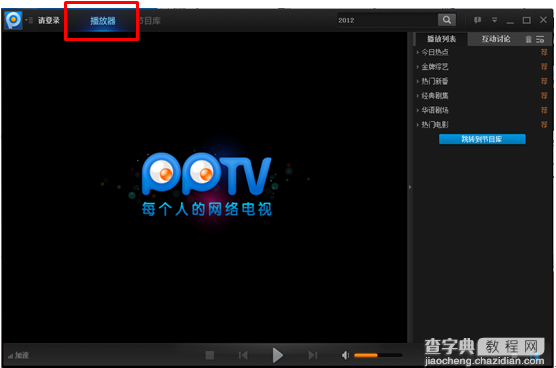Viewport: 556px width, 368px height.
Task: Click 请登录 to log in
Action: coord(49,21)
